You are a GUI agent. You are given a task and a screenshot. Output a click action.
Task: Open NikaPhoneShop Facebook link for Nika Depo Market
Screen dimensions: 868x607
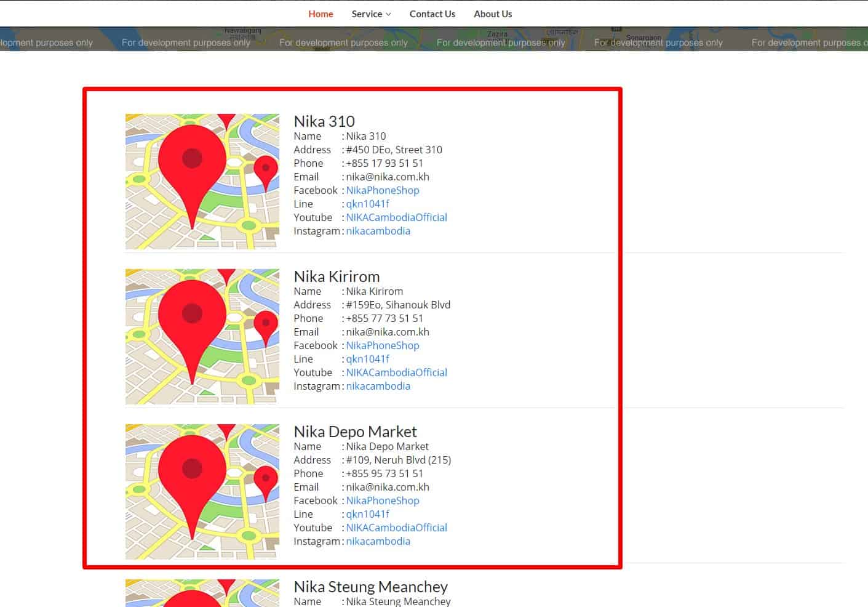click(383, 500)
